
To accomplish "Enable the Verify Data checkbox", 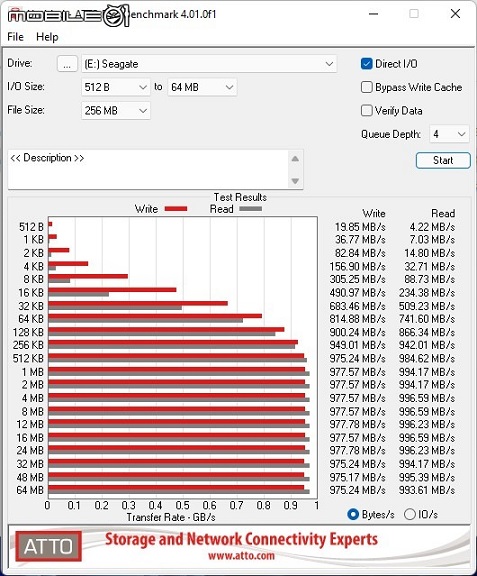I will pyautogui.click(x=366, y=111).
